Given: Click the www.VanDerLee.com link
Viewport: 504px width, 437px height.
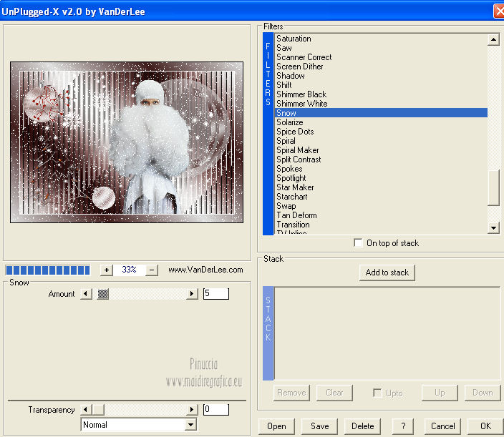Looking at the screenshot, I should 205,270.
